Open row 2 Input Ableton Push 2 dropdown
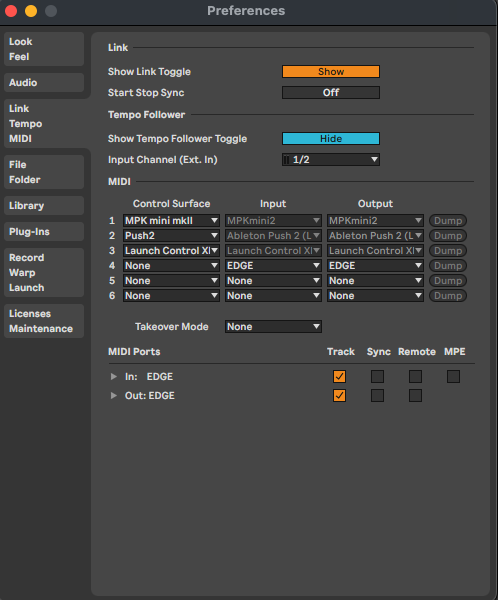This screenshot has height=600, width=498. point(273,236)
